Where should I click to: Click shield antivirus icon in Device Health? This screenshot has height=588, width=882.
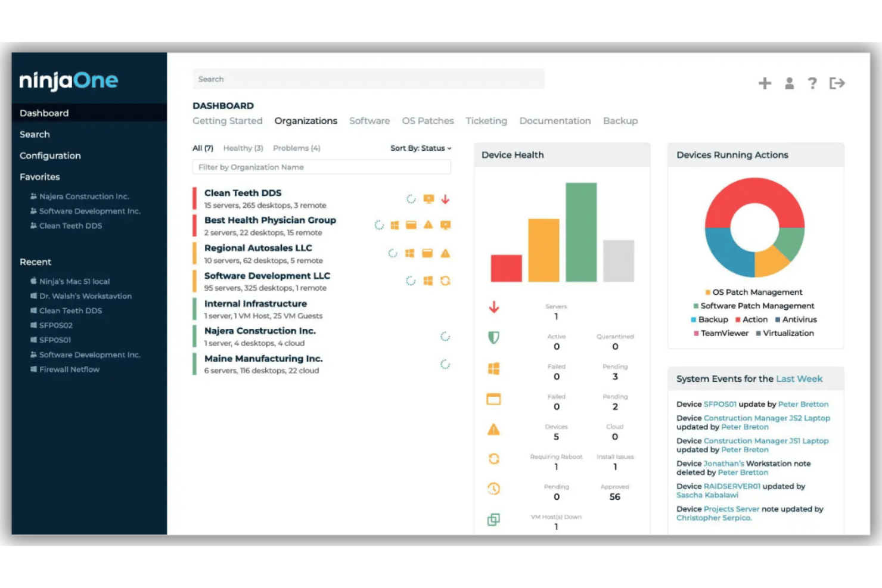[x=493, y=338]
